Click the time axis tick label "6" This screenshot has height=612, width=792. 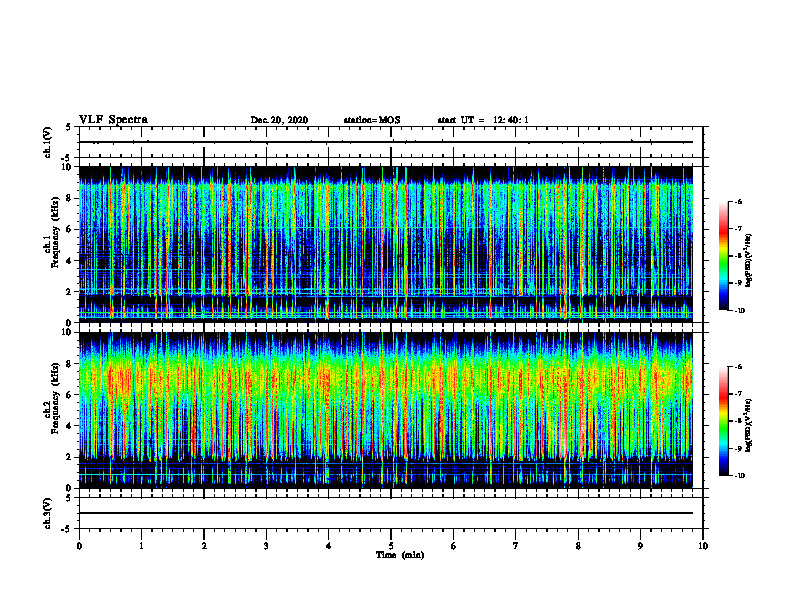tap(454, 546)
